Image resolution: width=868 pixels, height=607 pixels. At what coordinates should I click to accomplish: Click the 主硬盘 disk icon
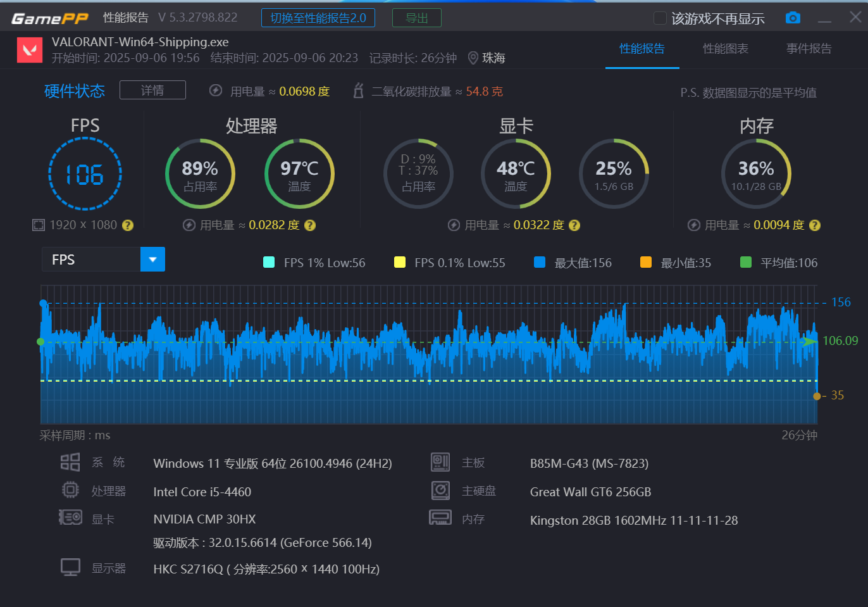coord(440,491)
